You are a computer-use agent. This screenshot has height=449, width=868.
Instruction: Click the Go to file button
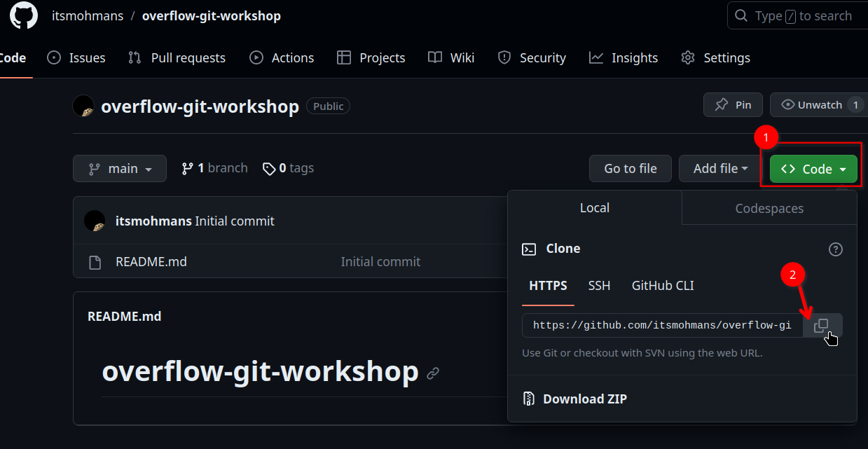tap(631, 169)
